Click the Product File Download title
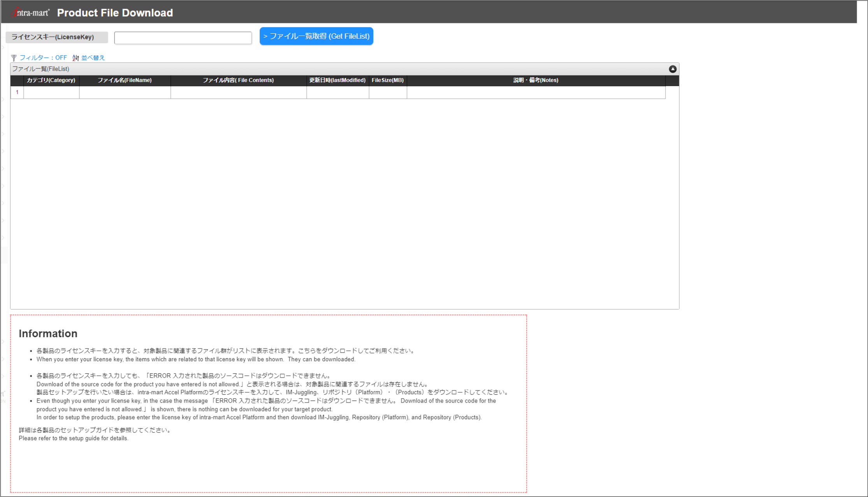The image size is (868, 497). (115, 13)
